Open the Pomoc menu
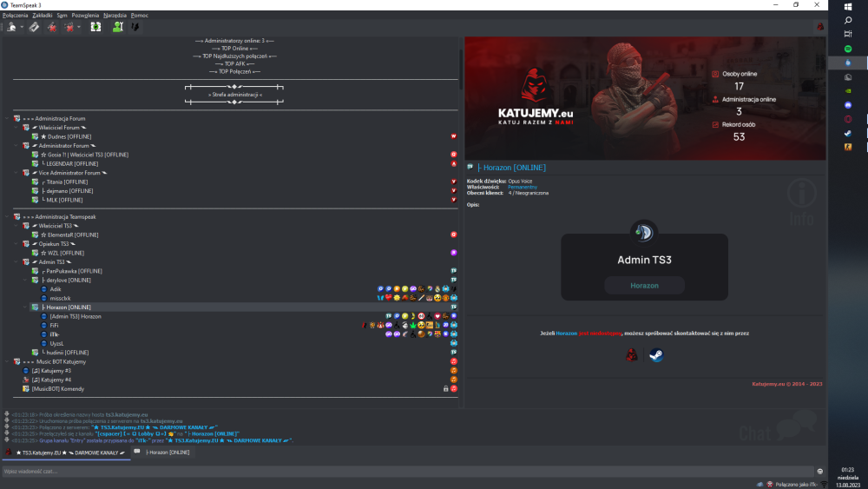Image resolution: width=868 pixels, height=489 pixels. click(x=139, y=15)
